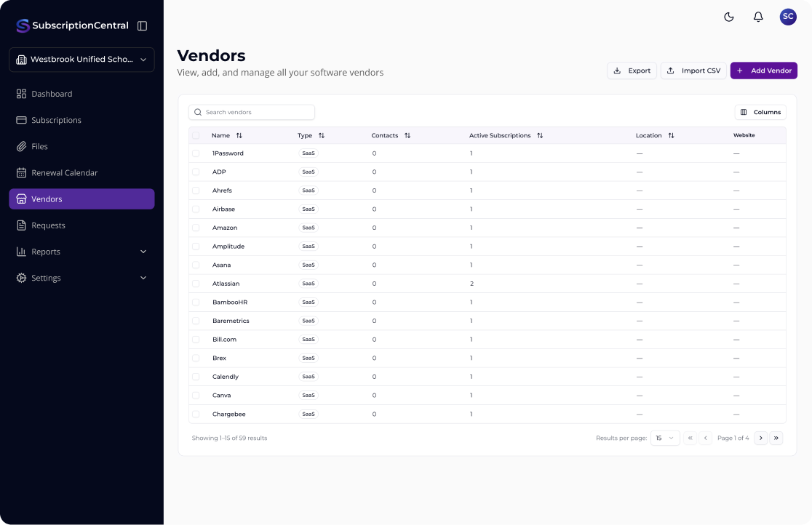Click the SubscriptionCentral logo icon
This screenshot has width=812, height=525.
[x=23, y=25]
